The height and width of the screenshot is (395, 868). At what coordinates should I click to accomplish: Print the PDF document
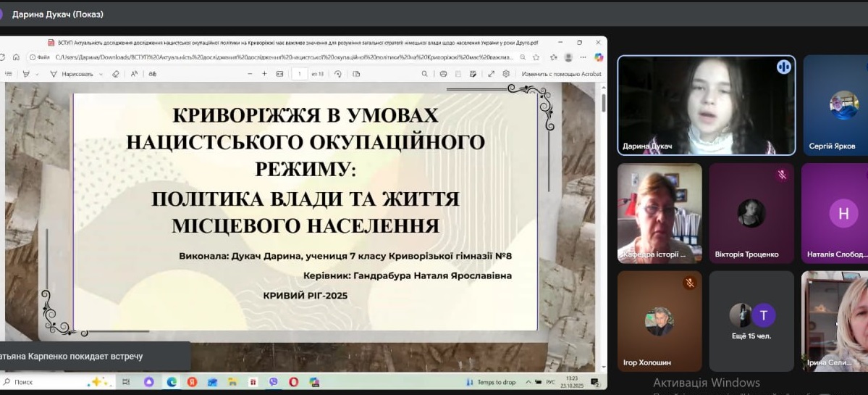click(443, 74)
